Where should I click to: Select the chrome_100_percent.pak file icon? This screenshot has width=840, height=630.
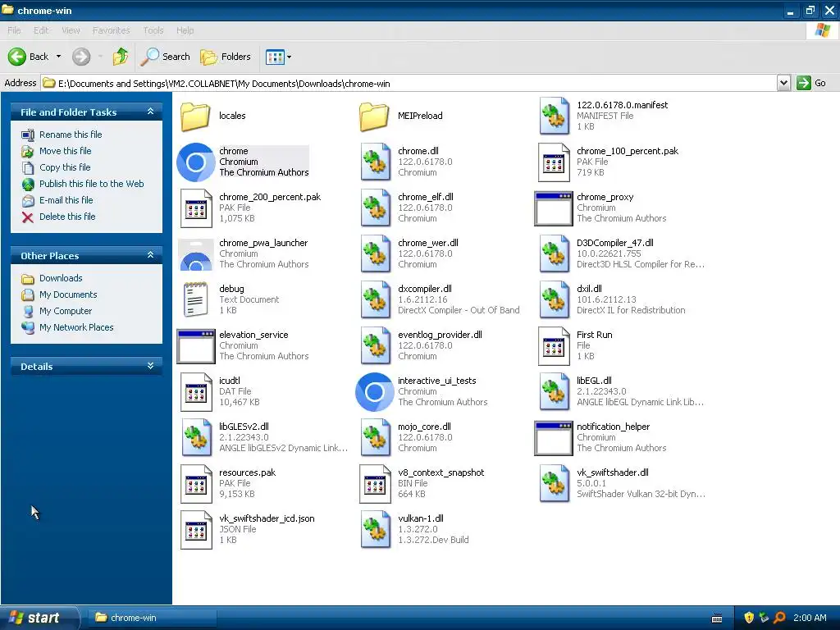tap(554, 162)
